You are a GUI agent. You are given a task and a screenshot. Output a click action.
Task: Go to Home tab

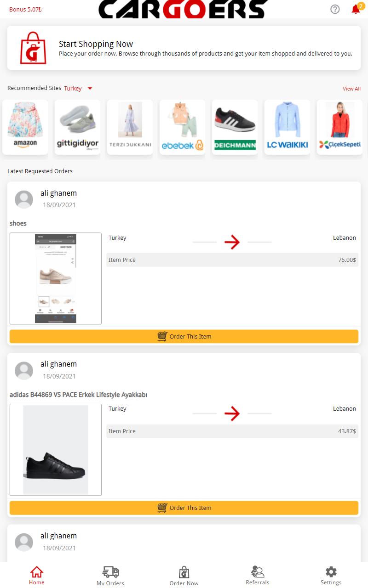(37, 576)
